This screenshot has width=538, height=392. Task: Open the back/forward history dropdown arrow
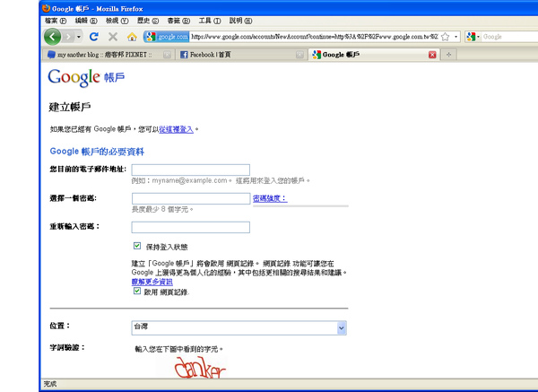(79, 37)
